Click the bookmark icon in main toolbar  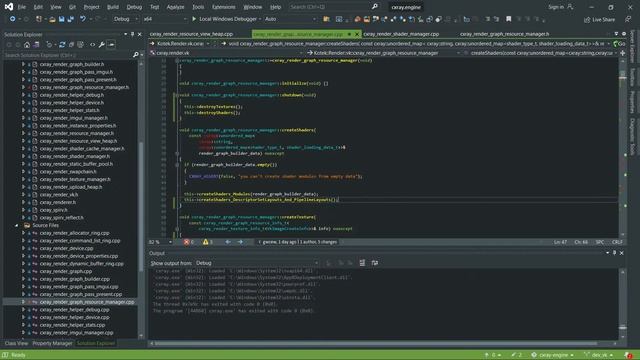click(x=509, y=19)
